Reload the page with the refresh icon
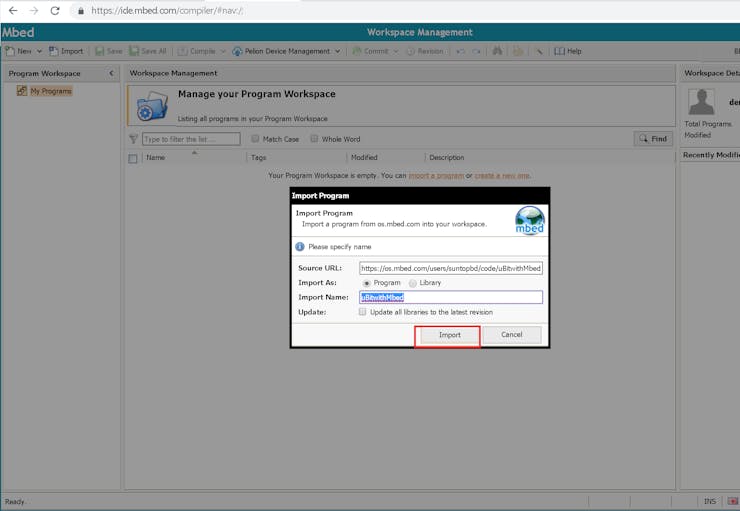The image size is (740, 511). pyautogui.click(x=55, y=10)
